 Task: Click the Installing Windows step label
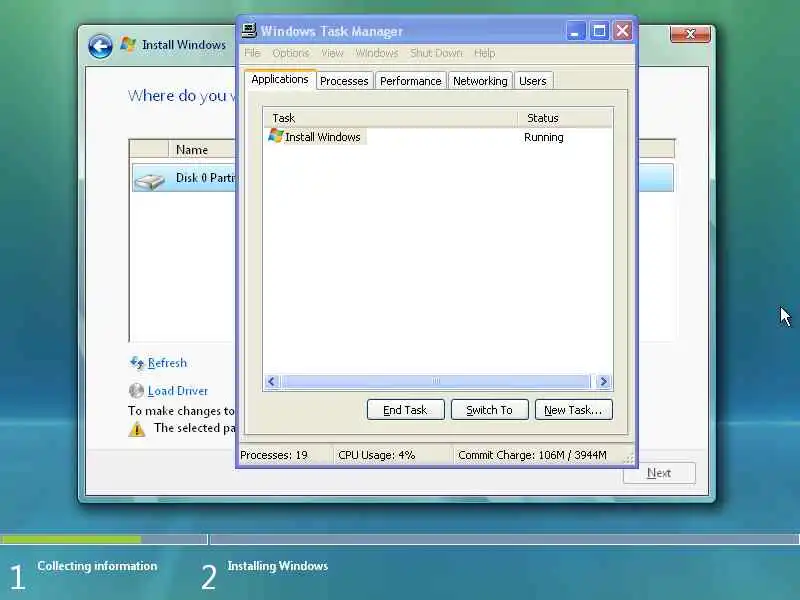click(x=278, y=566)
